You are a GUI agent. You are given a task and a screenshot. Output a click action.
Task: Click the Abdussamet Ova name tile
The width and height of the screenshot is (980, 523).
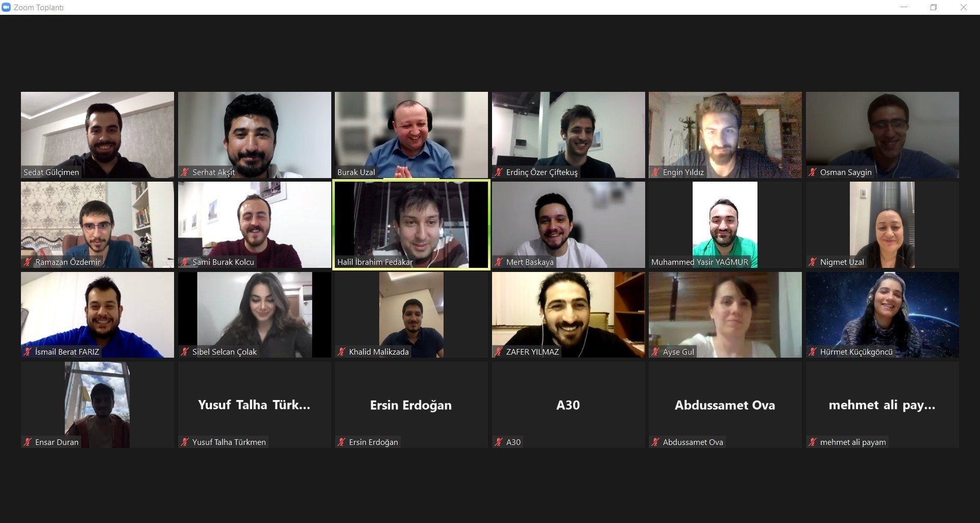coord(725,405)
